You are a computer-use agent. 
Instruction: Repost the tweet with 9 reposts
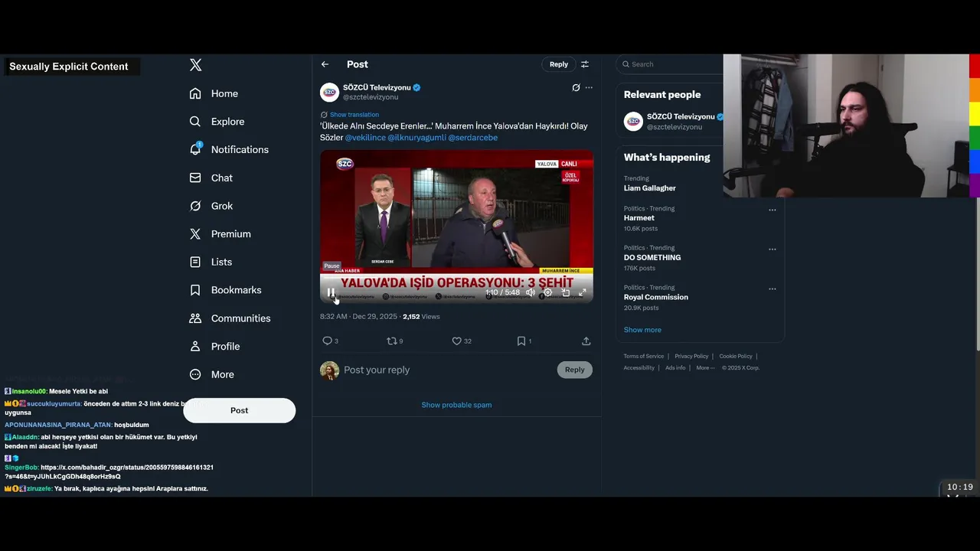391,341
